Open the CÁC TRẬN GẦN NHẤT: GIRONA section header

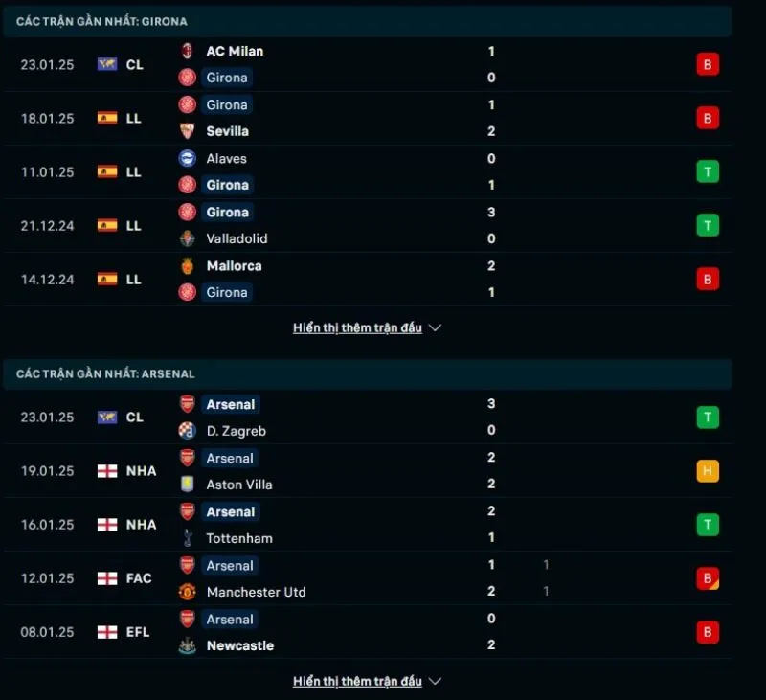coord(102,21)
